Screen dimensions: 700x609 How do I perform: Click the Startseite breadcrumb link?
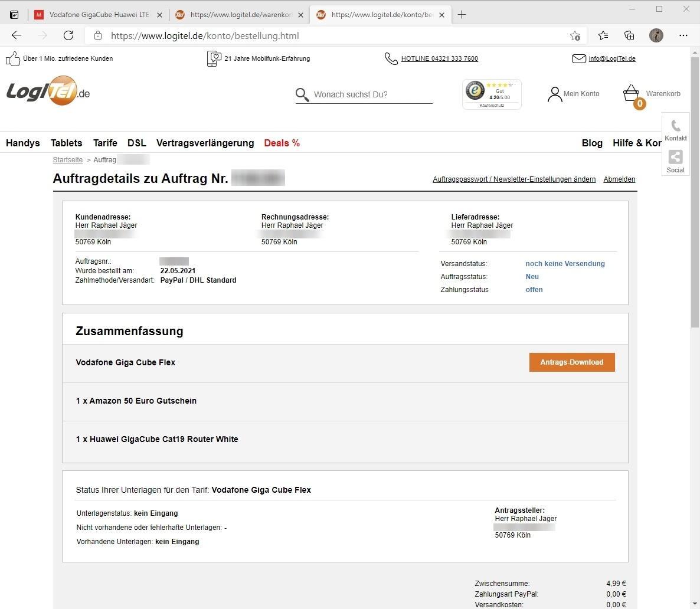(x=68, y=160)
